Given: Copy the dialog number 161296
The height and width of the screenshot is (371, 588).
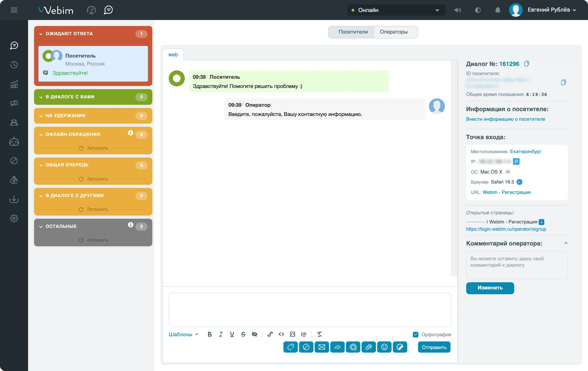Looking at the screenshot, I should 527,64.
